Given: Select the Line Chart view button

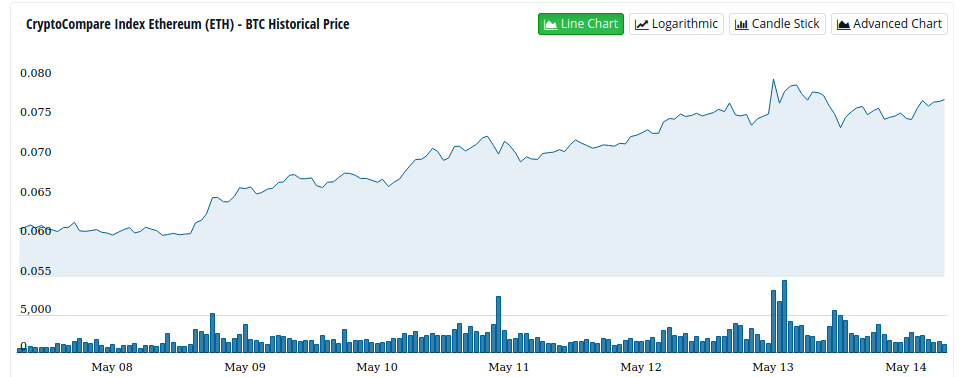Looking at the screenshot, I should pos(581,24).
